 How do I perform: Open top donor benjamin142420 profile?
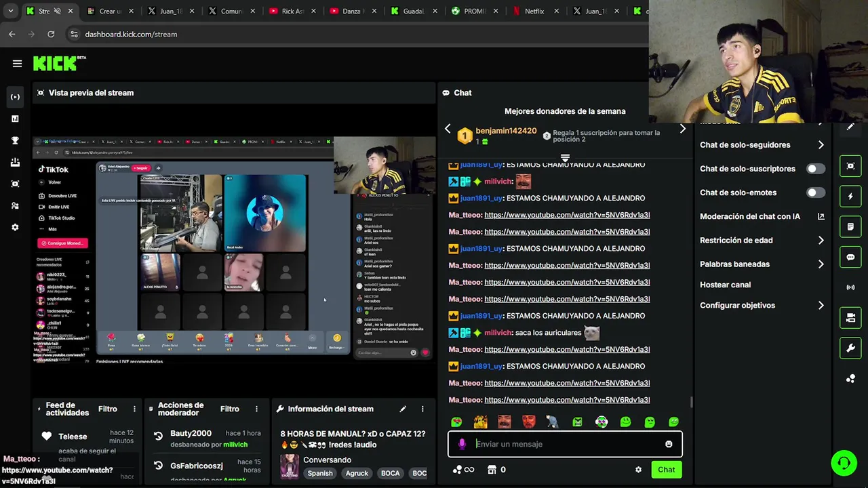506,131
